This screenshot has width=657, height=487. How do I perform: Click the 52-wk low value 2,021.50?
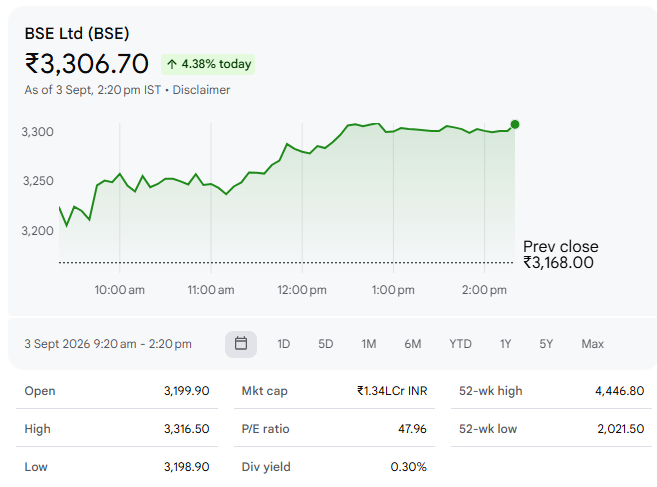tap(621, 429)
